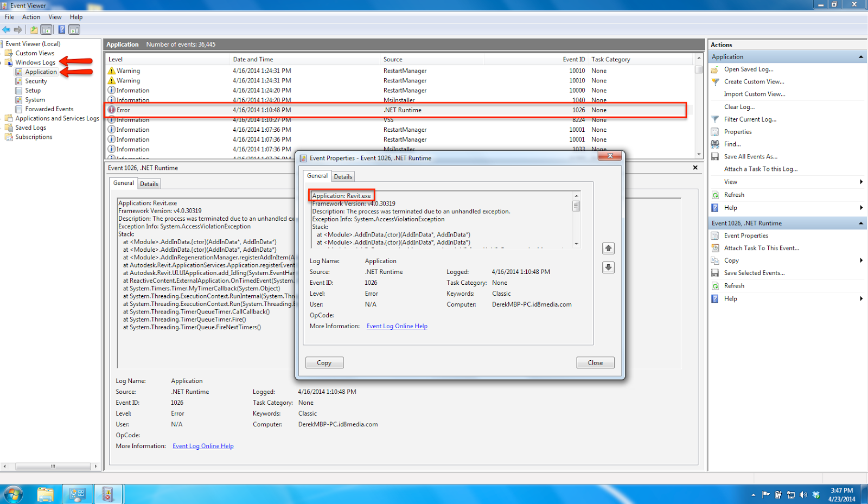
Task: Click the description box's scrollbar down arrow
Action: pos(576,244)
